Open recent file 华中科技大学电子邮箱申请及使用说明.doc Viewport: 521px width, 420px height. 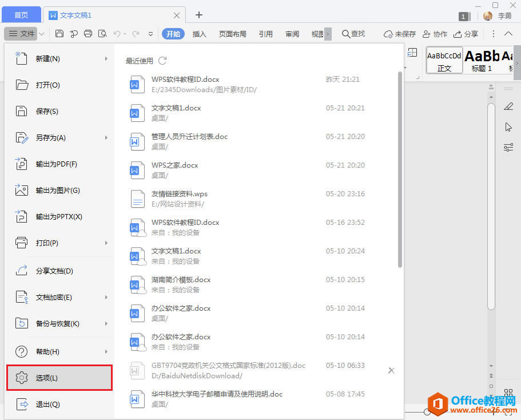[x=259, y=399]
